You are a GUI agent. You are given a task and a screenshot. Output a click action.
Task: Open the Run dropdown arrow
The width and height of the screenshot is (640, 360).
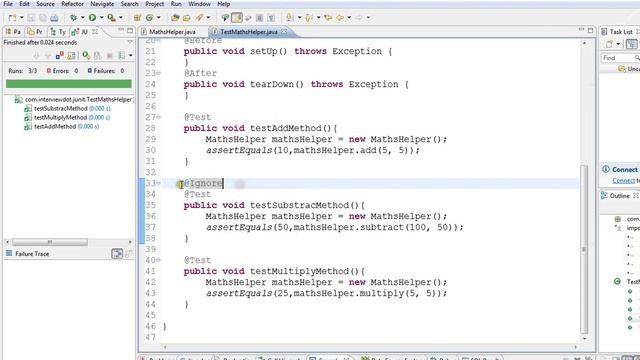[x=102, y=18]
